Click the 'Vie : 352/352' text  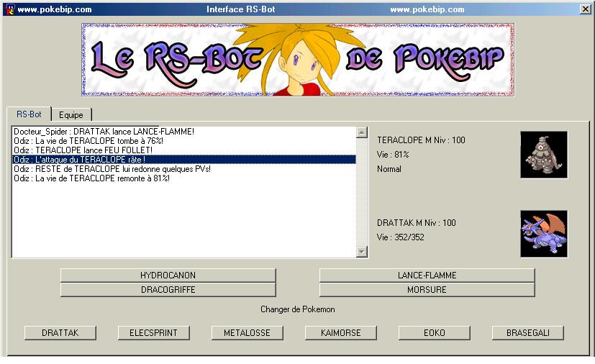point(400,237)
